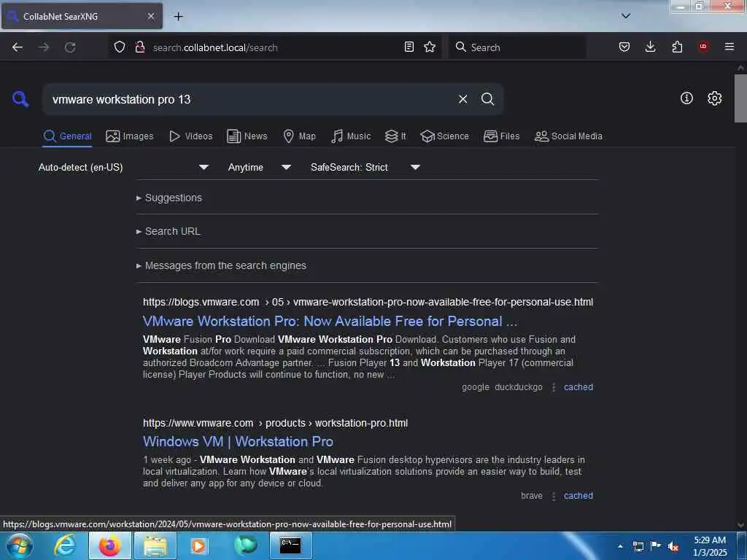Click the green bird app taskbar icon
This screenshot has height=560, width=747.
pyautogui.click(x=246, y=545)
